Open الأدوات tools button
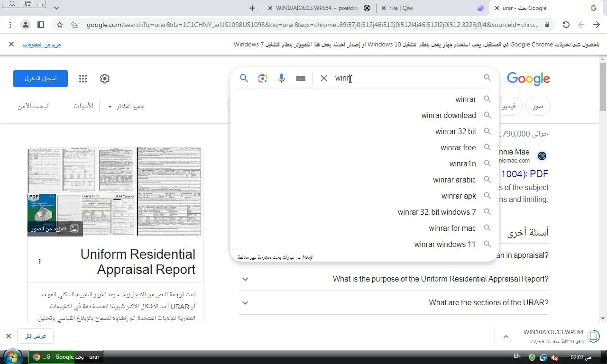 83,106
